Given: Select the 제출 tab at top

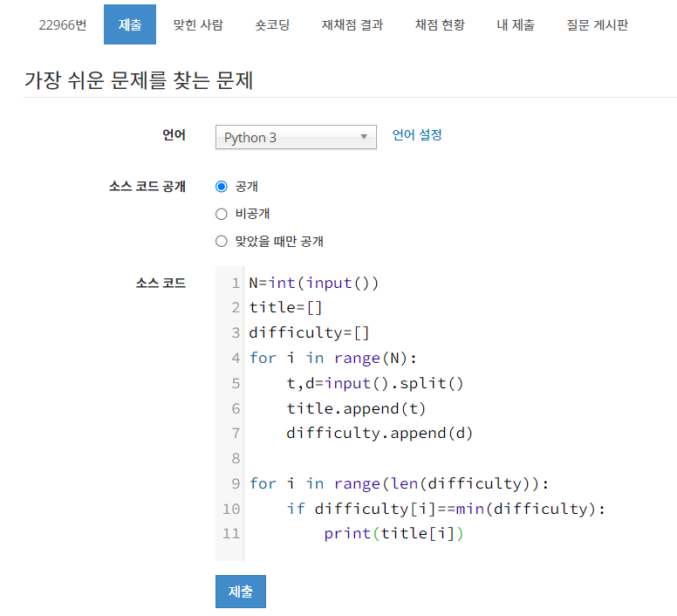Looking at the screenshot, I should 129,24.
